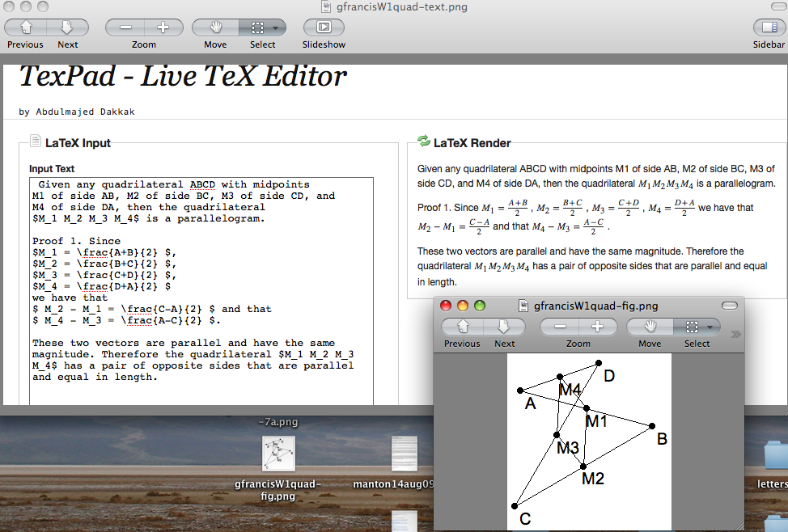Zoom in on the quadrilateral figure window
This screenshot has height=532, width=788.
point(598,327)
